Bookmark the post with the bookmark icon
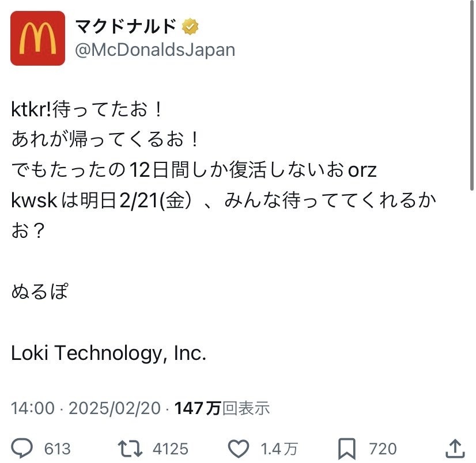The image size is (476, 463). [x=347, y=448]
